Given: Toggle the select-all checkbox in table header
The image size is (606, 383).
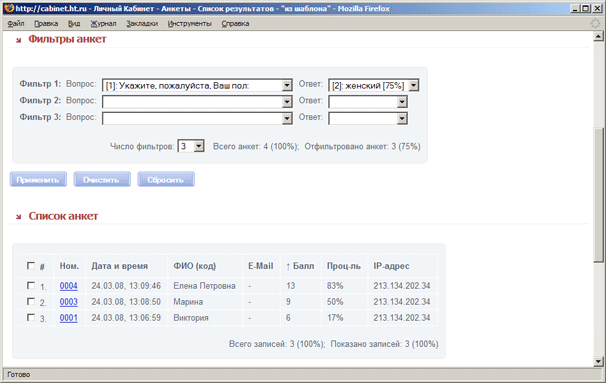Looking at the screenshot, I should click(x=31, y=266).
